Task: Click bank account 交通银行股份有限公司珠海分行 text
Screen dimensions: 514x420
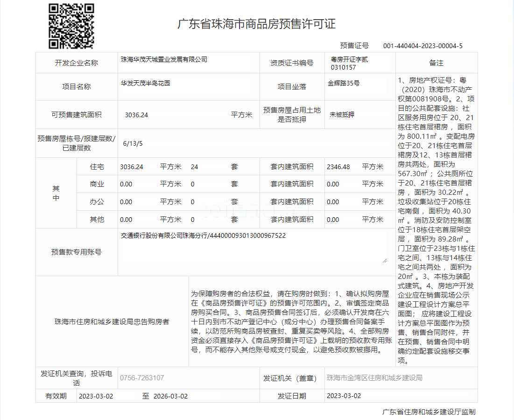Action: click(164, 235)
